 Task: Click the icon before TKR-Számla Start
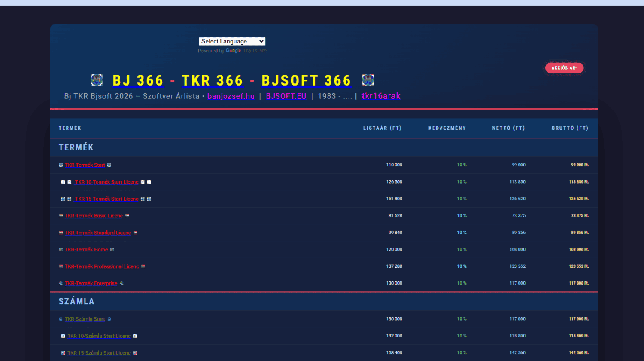[61, 319]
